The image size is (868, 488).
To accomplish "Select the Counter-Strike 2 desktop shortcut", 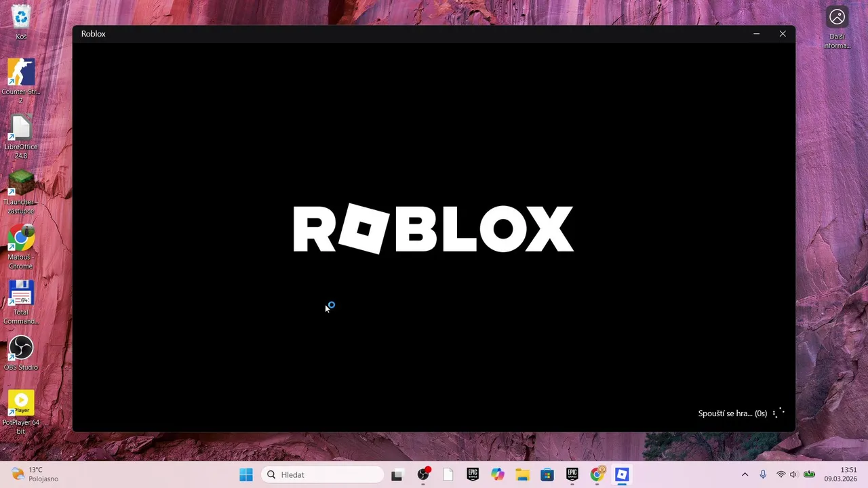I will 21,81.
